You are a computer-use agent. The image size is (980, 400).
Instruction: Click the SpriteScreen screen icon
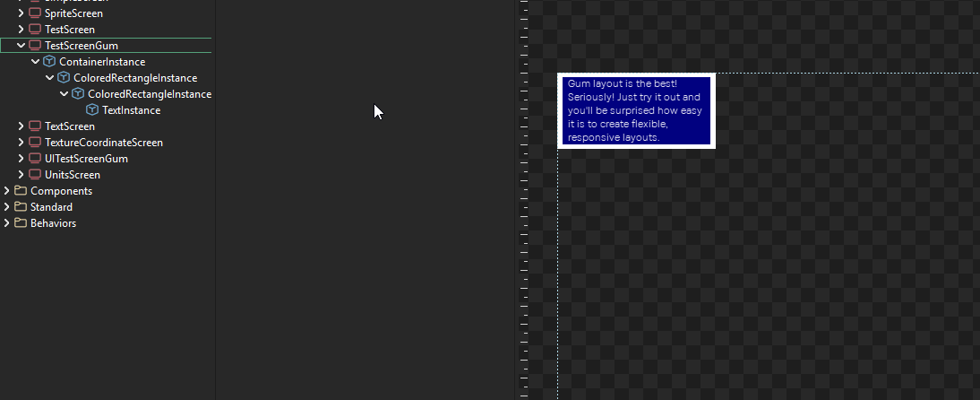35,13
